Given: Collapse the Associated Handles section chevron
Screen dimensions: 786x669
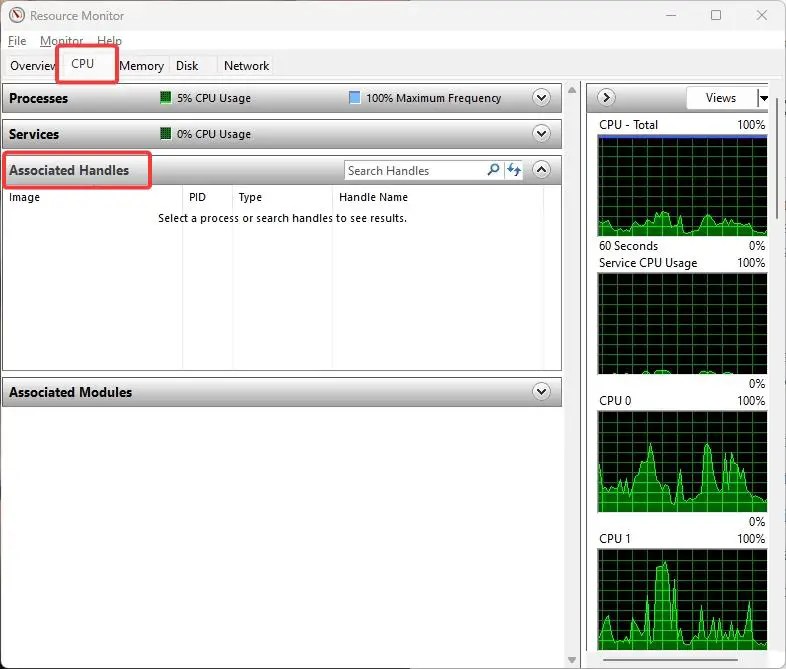Looking at the screenshot, I should click(x=541, y=169).
